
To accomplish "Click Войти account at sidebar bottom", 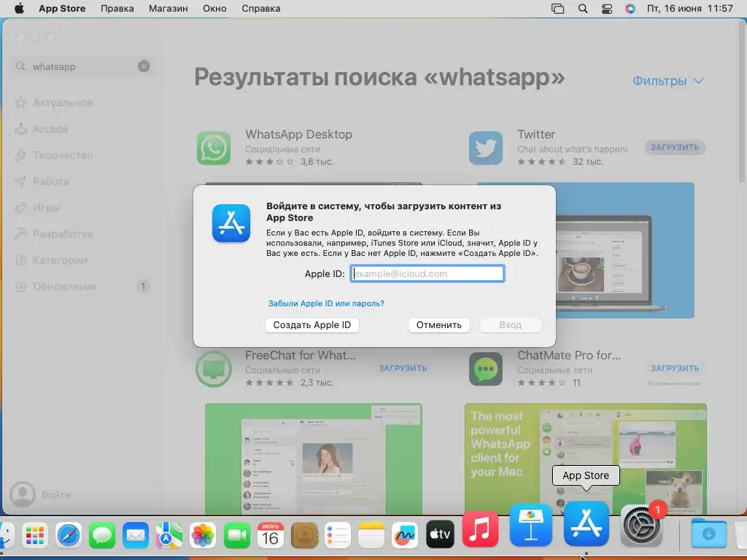I will (x=41, y=494).
